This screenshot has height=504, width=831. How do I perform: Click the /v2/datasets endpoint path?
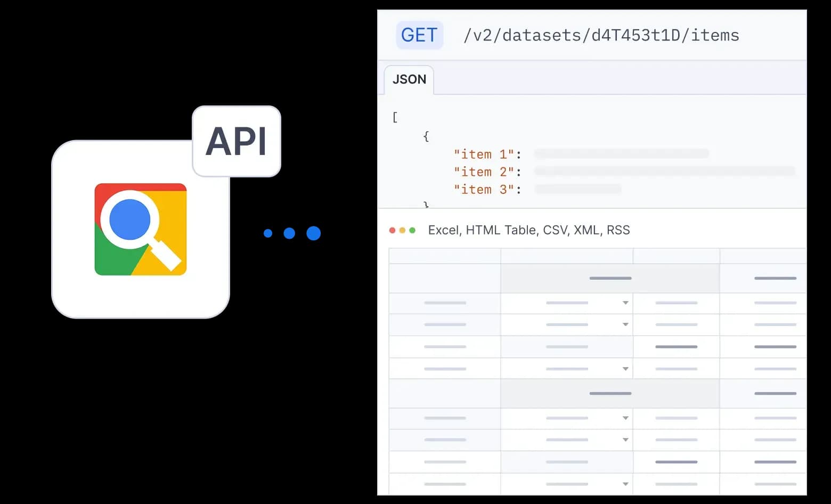601,35
